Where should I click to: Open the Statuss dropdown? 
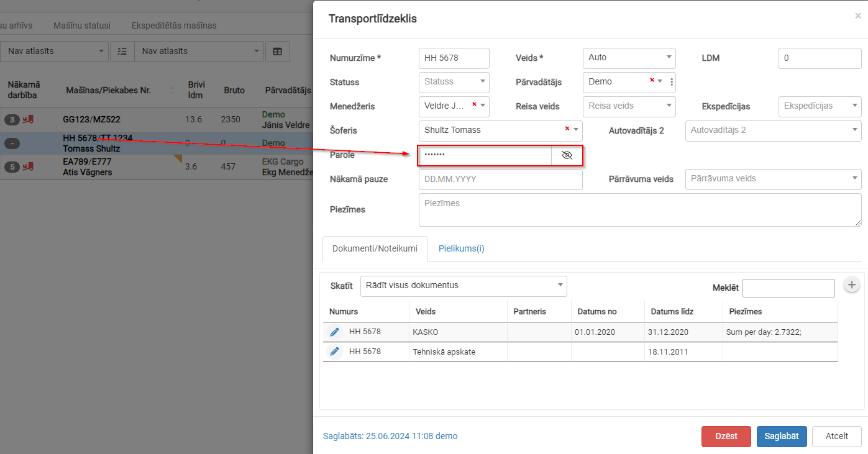(454, 82)
